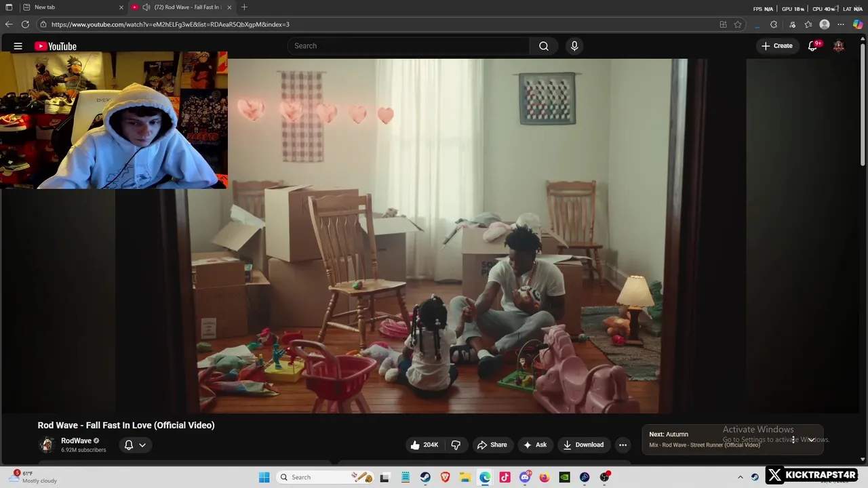Viewport: 868px width, 488px height.
Task: Share the Fall Fast In Love video
Action: click(x=492, y=445)
